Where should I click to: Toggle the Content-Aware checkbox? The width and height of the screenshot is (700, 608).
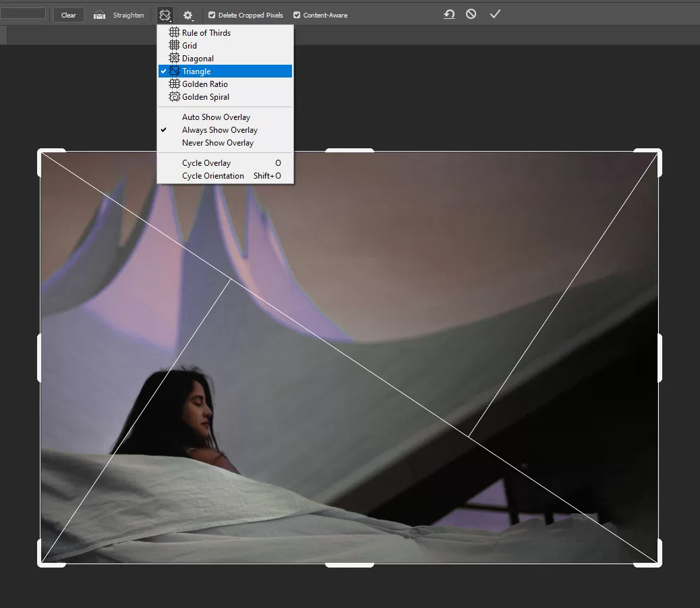[x=297, y=14]
